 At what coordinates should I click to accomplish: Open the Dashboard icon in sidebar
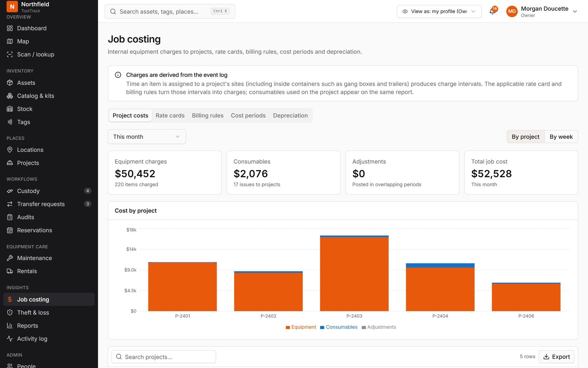pyautogui.click(x=10, y=28)
